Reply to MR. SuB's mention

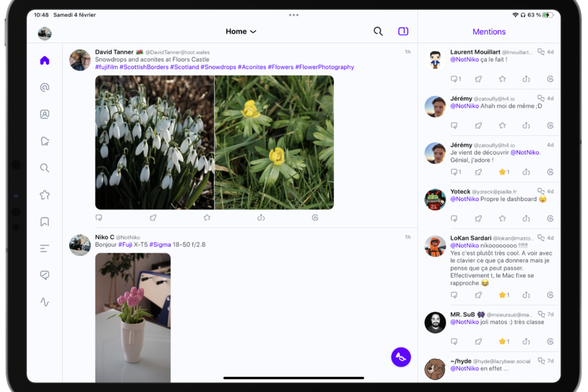click(454, 341)
